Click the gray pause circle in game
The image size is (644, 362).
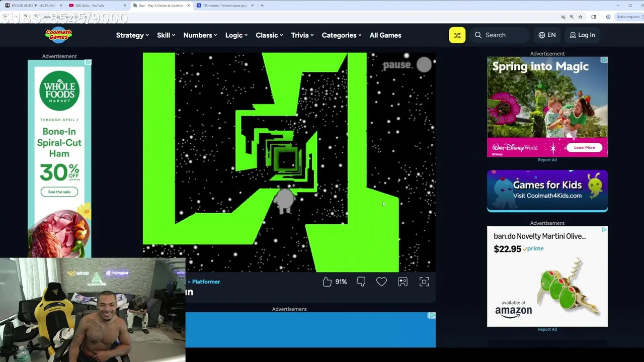(424, 65)
